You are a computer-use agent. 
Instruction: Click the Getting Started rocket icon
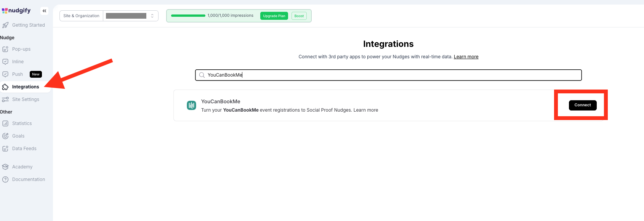coord(5,25)
